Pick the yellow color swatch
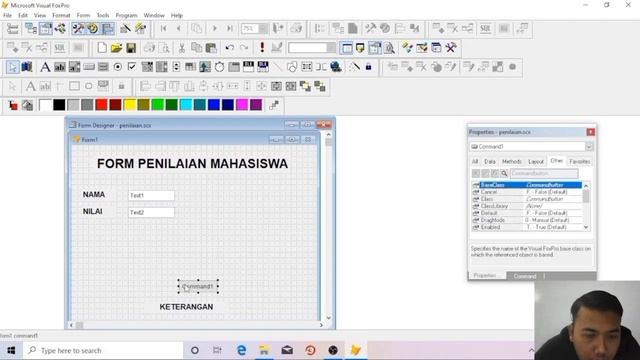Screen dimensions: 640x360 coord(130,105)
